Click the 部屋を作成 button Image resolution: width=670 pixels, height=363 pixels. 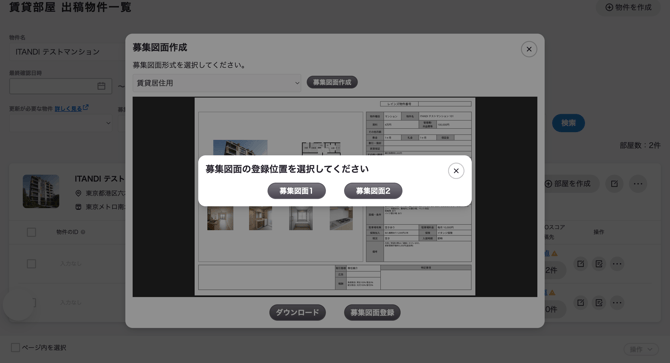[x=568, y=184]
